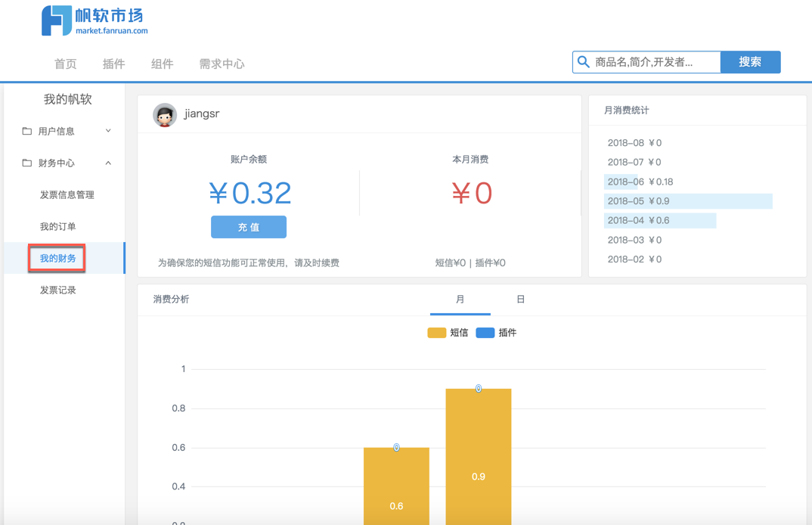Screen dimensions: 812x525
Task: Click the 帆软市场 logo
Action: pos(95,20)
